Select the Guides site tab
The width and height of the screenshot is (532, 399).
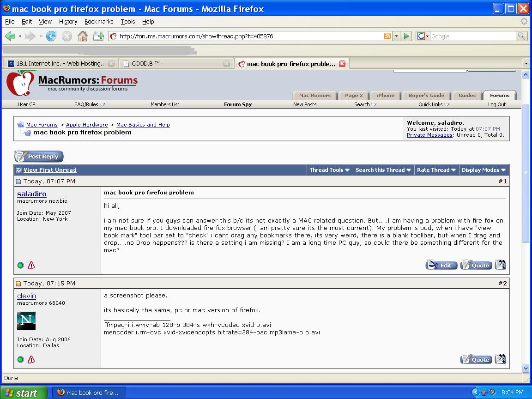[467, 95]
